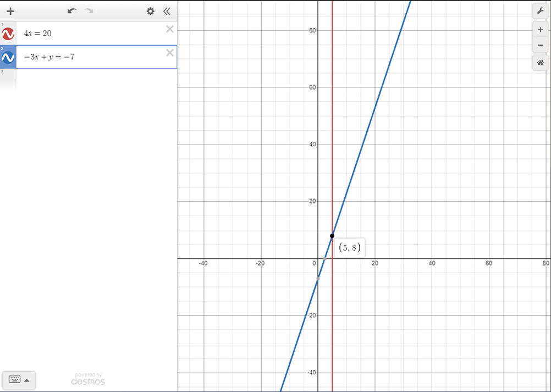Reset graph to default home view

pos(541,63)
